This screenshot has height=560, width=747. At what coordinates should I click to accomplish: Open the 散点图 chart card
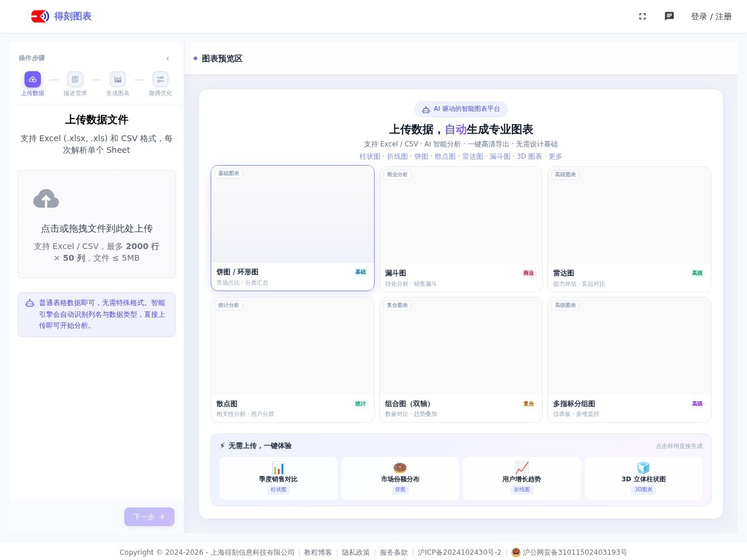tap(292, 360)
